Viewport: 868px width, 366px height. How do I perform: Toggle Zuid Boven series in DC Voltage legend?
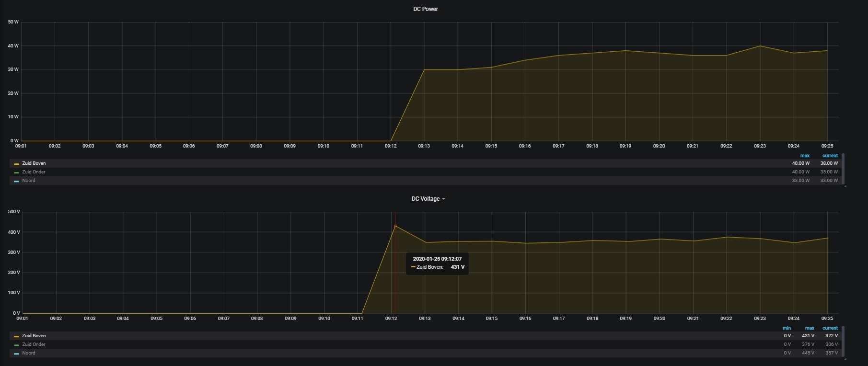tap(34, 336)
